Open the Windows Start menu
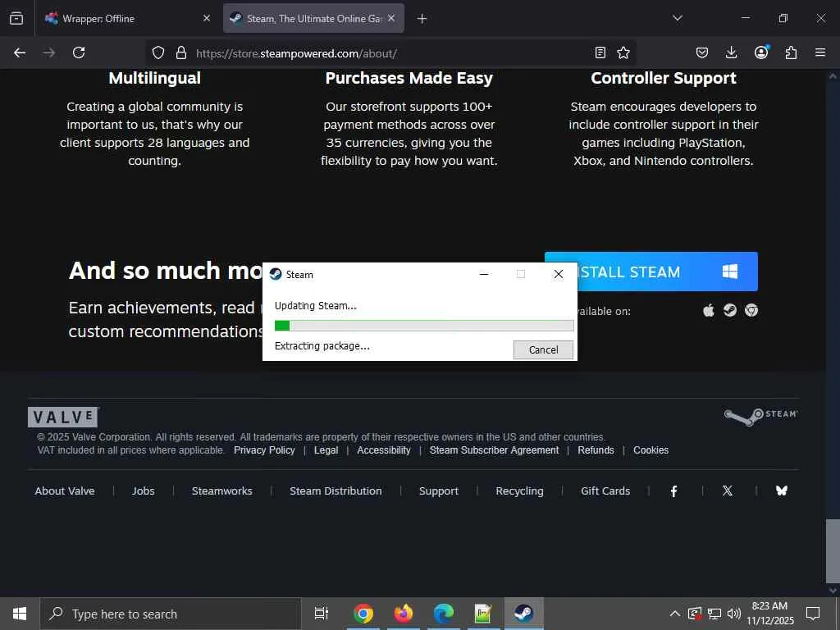The width and height of the screenshot is (840, 630). coord(20,614)
